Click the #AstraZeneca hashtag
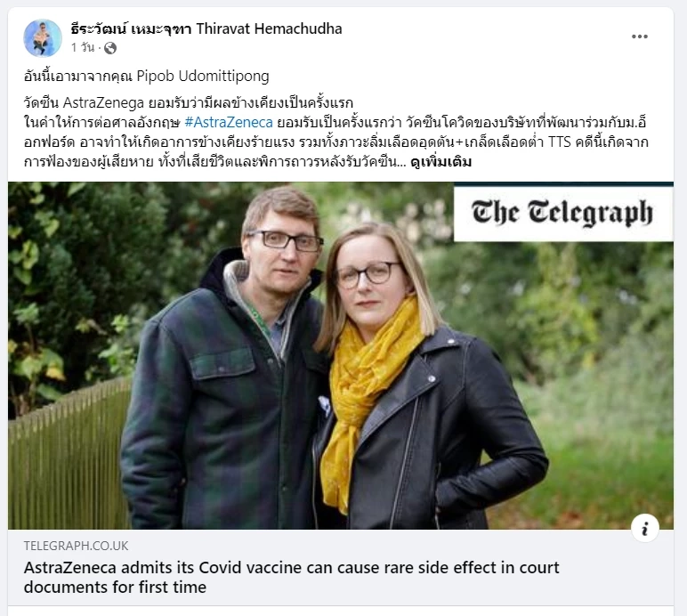This screenshot has height=616, width=687. [229, 122]
